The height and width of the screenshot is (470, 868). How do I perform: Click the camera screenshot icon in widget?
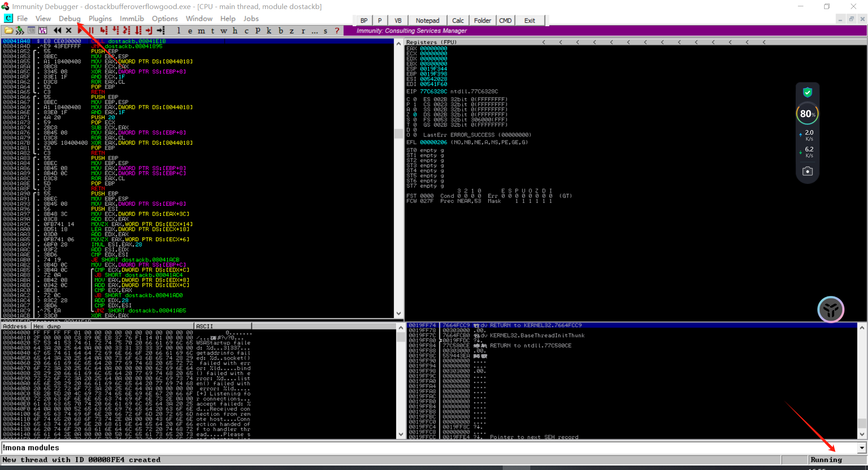807,171
